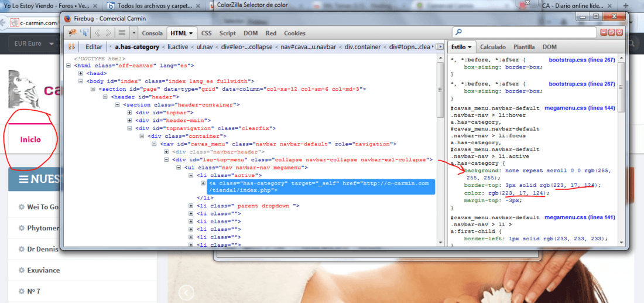Select ul.nav in the breadcrumb path

click(203, 47)
